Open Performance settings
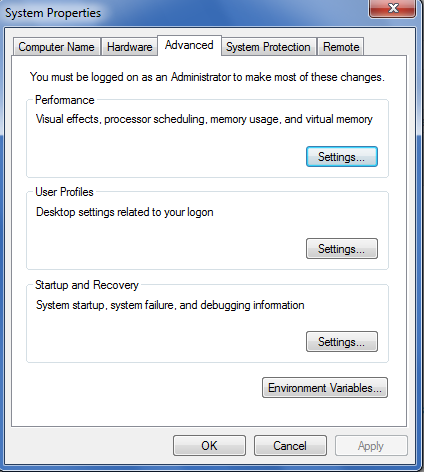Screen dimensions: 424x472 pos(342,157)
